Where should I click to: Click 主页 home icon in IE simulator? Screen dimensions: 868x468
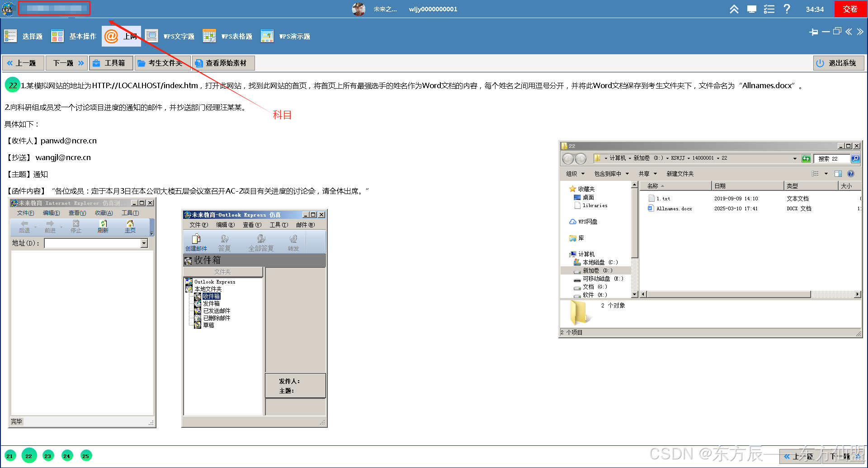[130, 227]
